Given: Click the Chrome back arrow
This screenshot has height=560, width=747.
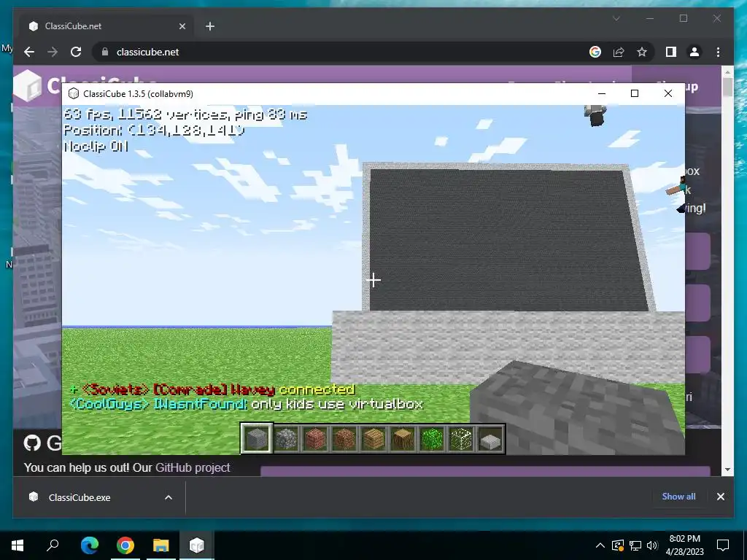Looking at the screenshot, I should pyautogui.click(x=29, y=52).
